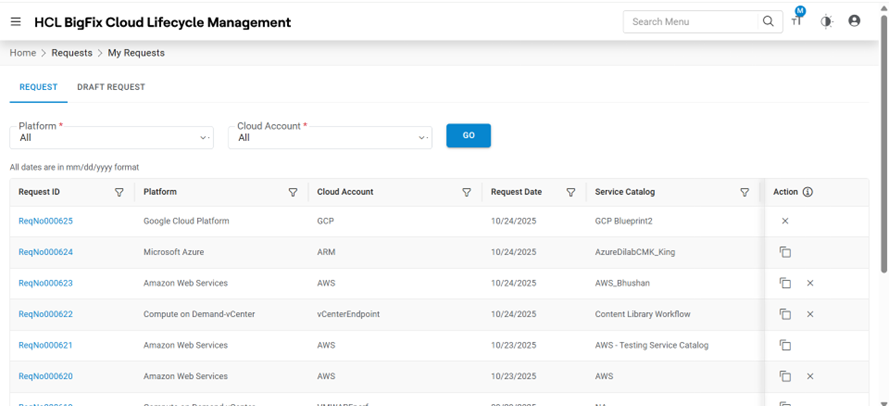Viewport: 889px width, 406px height.
Task: Open the hamburger navigation menu
Action: point(16,22)
